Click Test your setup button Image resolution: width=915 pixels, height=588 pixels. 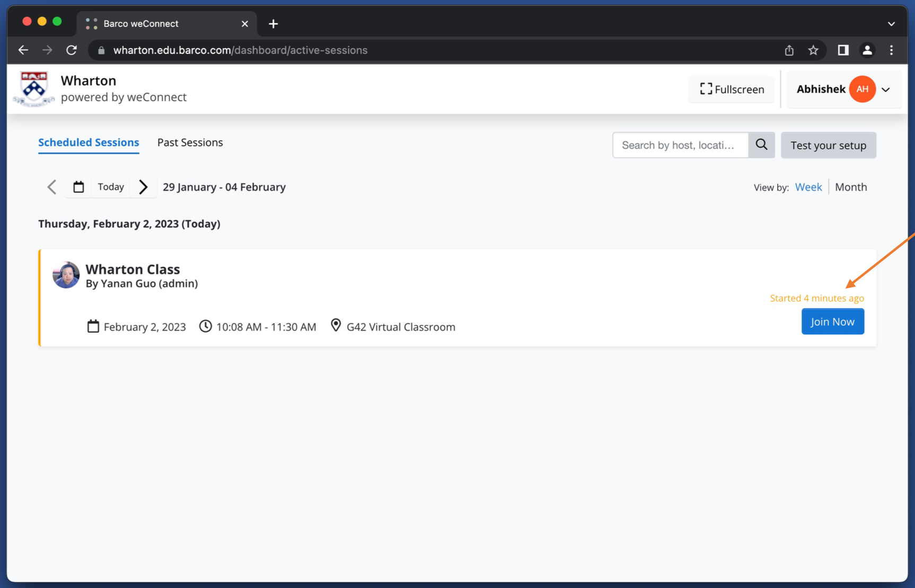click(x=829, y=145)
